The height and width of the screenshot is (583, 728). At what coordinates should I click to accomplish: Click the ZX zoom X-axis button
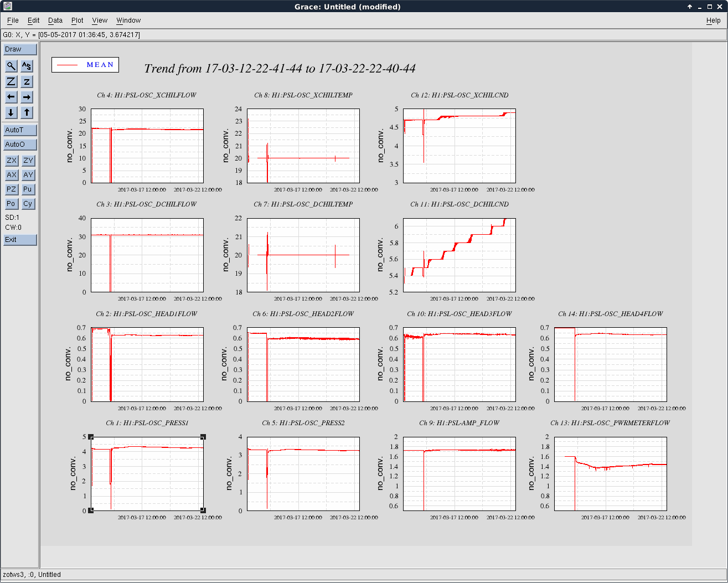point(12,161)
